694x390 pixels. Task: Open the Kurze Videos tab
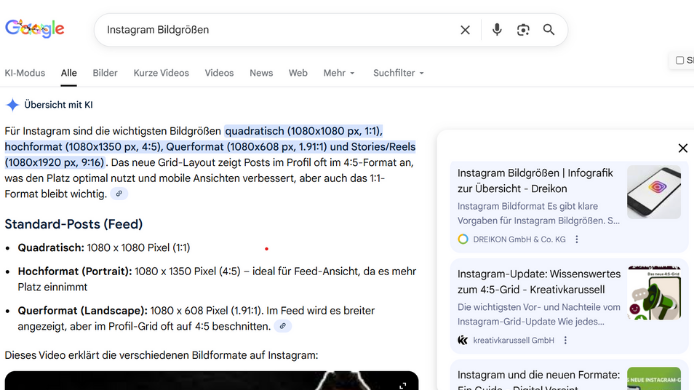(161, 73)
